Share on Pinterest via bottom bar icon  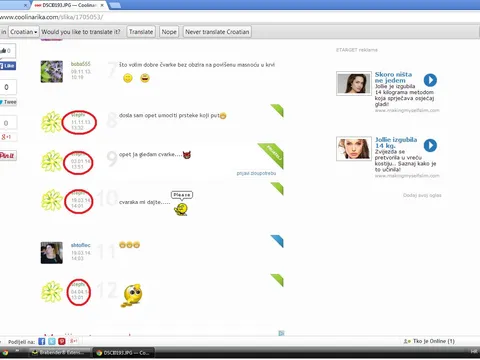click(x=62, y=341)
